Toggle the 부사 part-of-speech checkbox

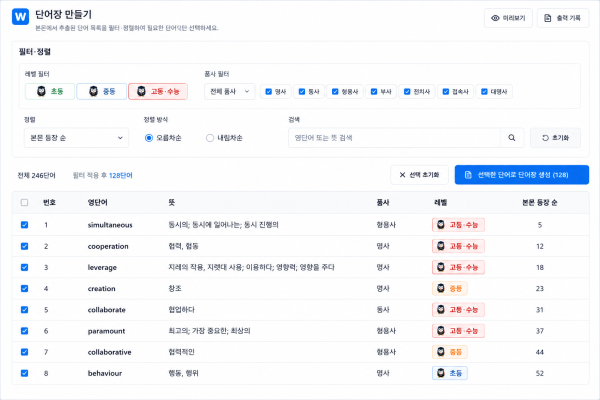point(374,91)
